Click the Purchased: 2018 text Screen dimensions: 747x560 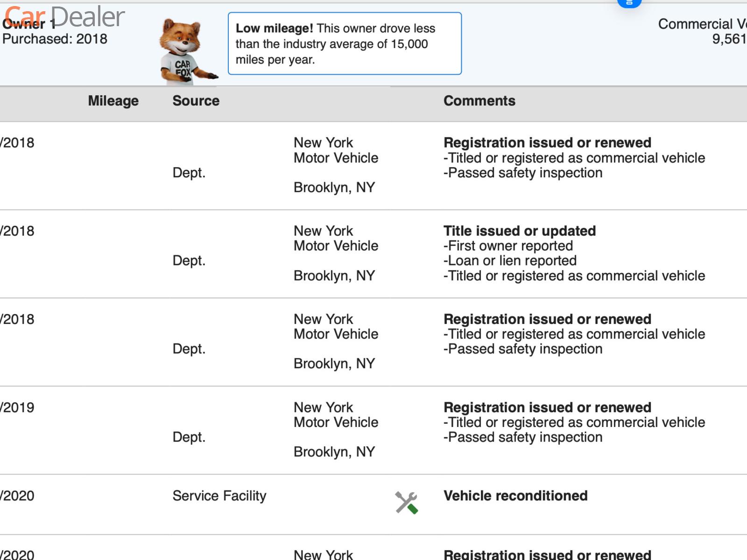(55, 39)
